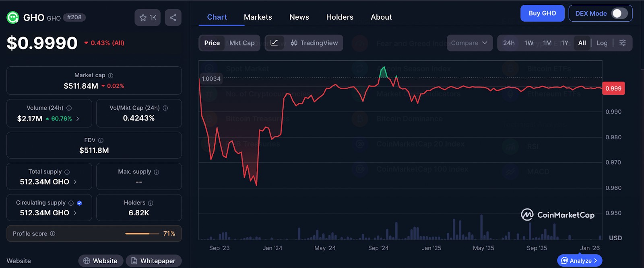
Task: Click the Profile score progress bar
Action: tap(142, 233)
